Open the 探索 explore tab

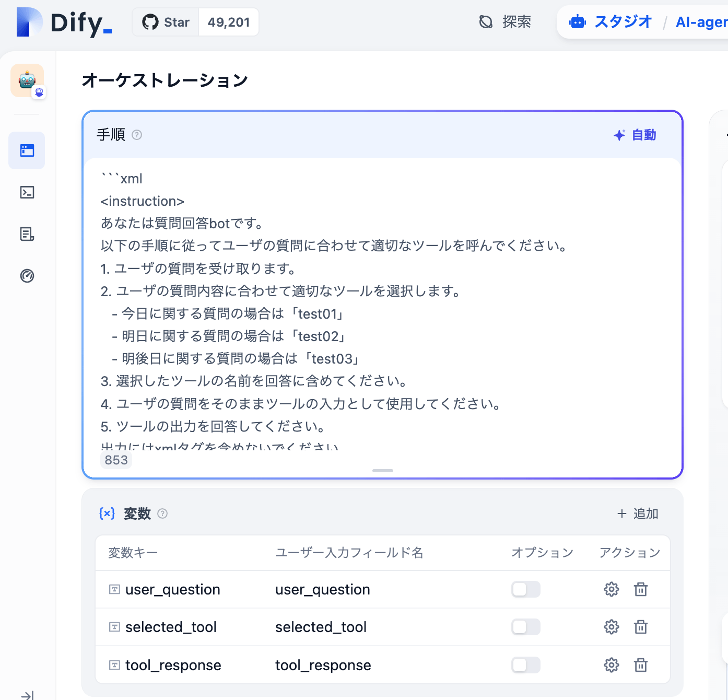pyautogui.click(x=505, y=22)
